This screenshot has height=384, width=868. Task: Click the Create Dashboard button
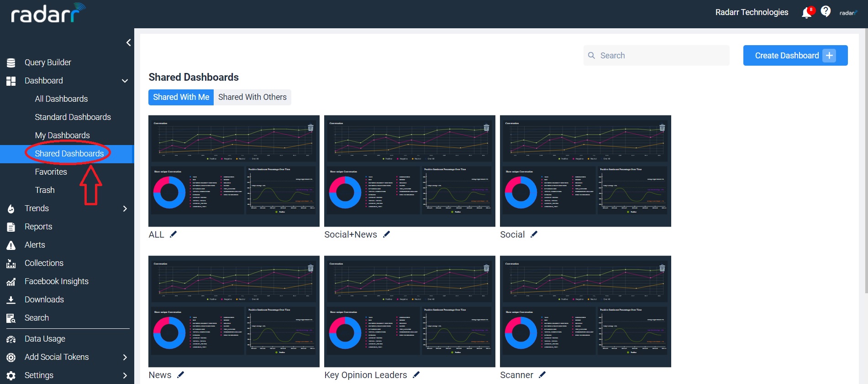tap(795, 55)
